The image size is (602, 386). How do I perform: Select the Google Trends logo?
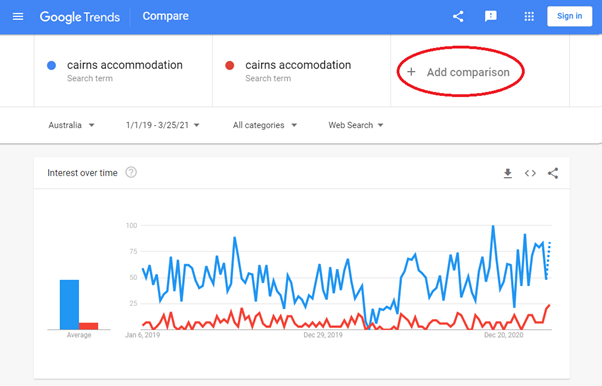80,17
